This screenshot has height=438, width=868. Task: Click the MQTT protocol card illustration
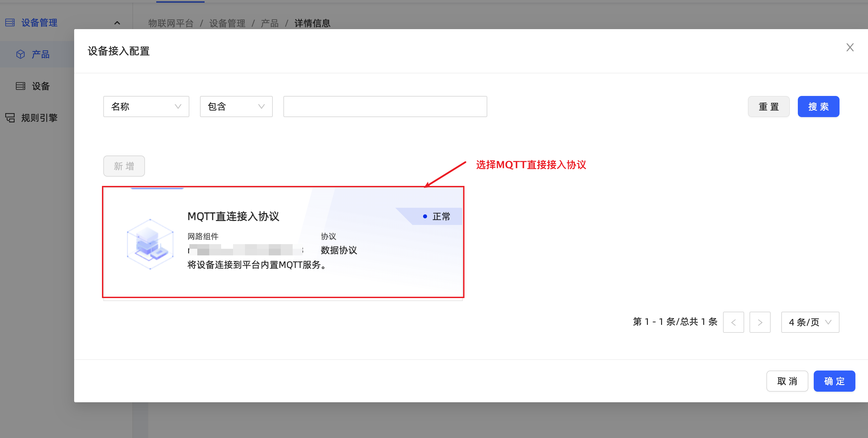click(150, 244)
